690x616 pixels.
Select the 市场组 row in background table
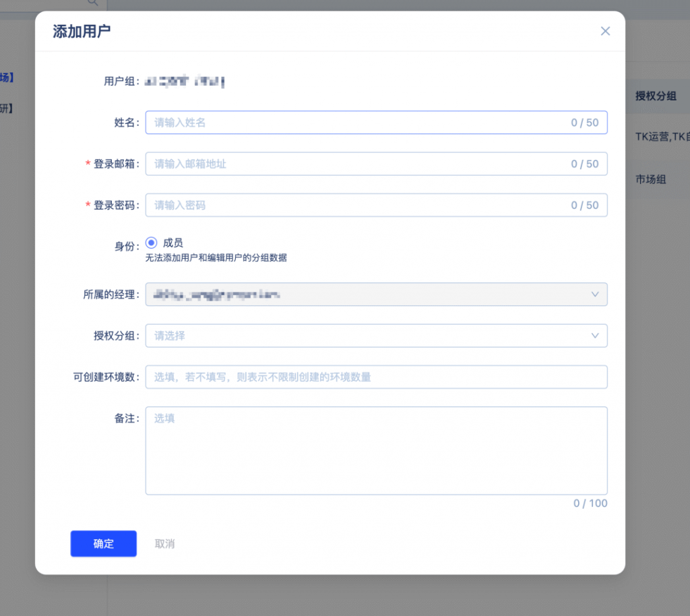(651, 179)
